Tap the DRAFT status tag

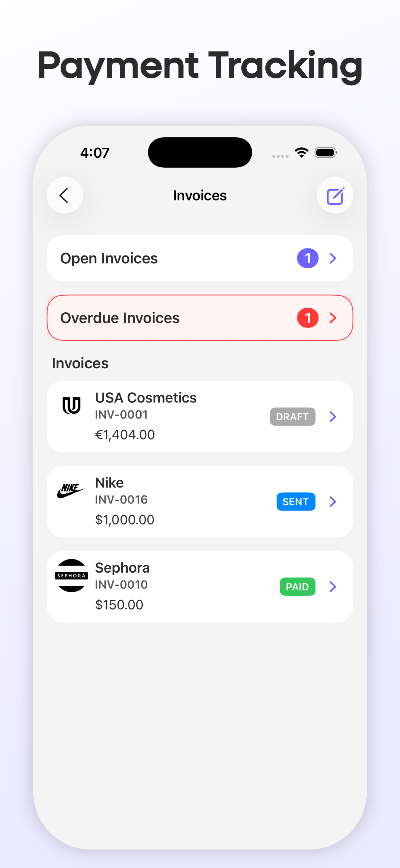(x=292, y=417)
